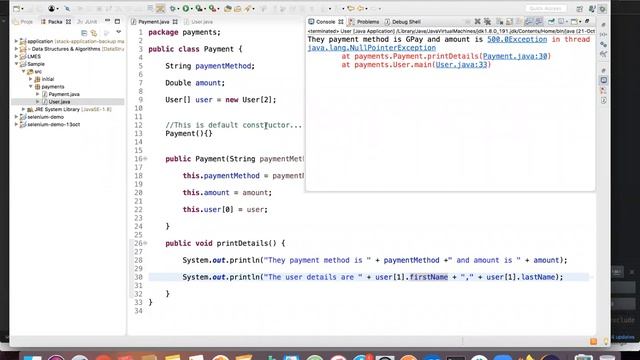
Task: Click the User.java:33 stack trace link
Action: click(461, 64)
